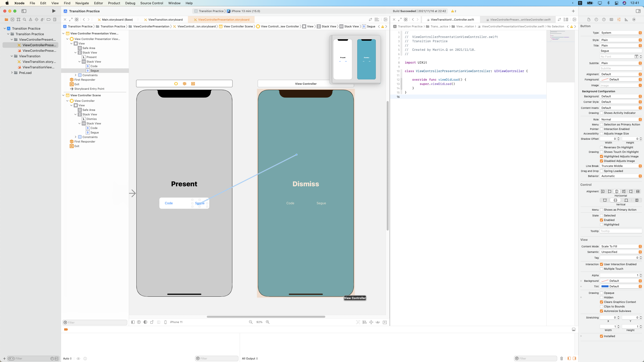Open the Size inspector ruler icon
The width and height of the screenshot is (644, 362).
[626, 20]
